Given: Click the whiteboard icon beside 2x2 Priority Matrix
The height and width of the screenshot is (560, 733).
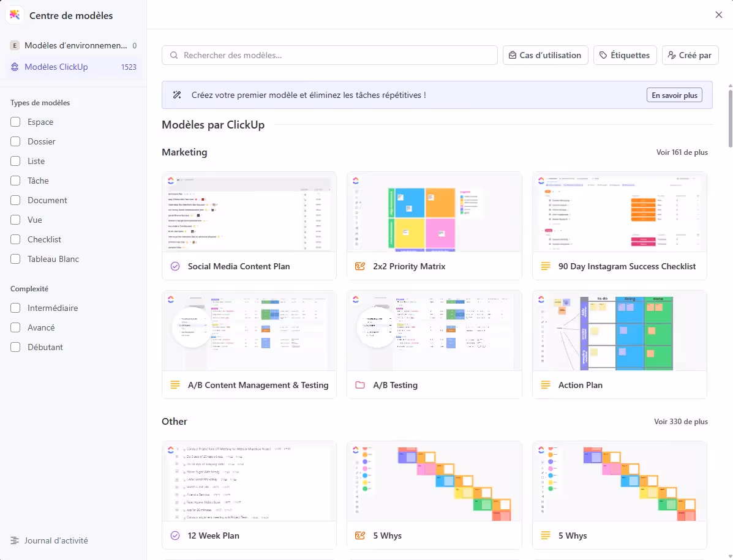Looking at the screenshot, I should (360, 266).
